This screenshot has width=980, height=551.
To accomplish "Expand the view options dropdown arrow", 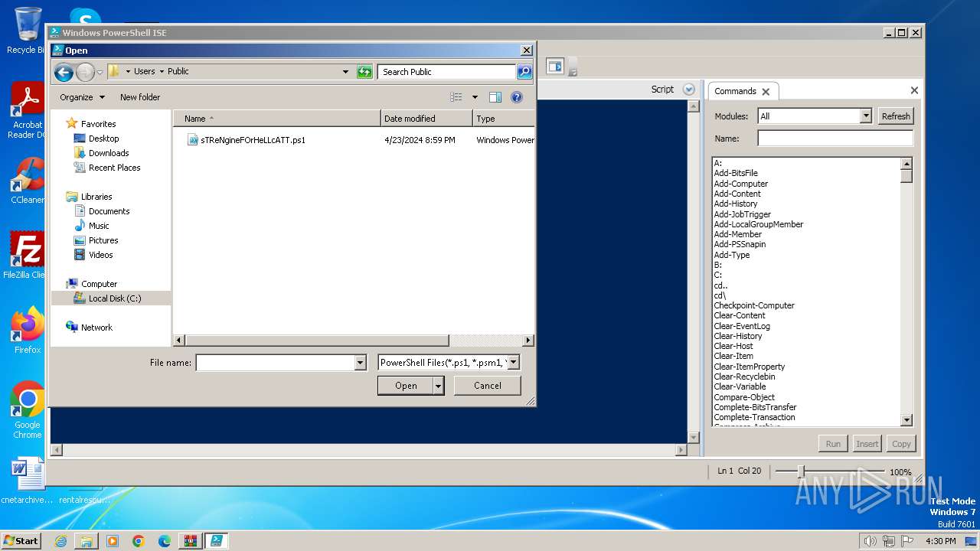I will pos(475,97).
